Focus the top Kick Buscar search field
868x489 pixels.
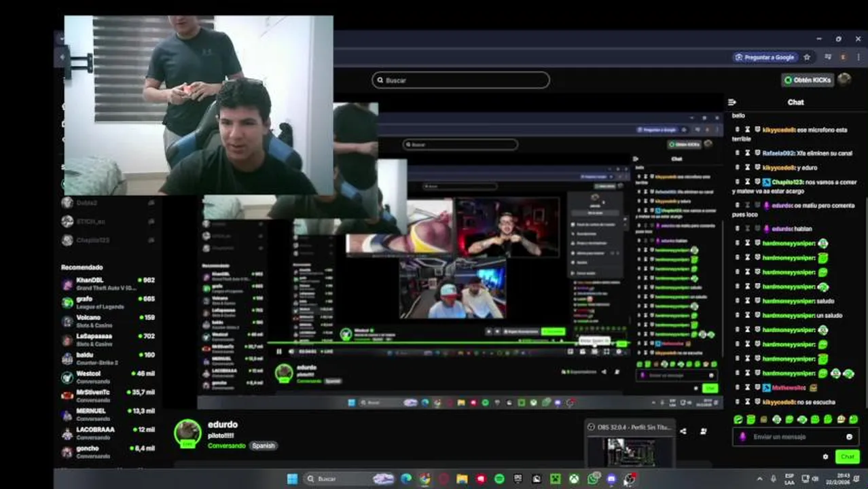pyautogui.click(x=460, y=80)
